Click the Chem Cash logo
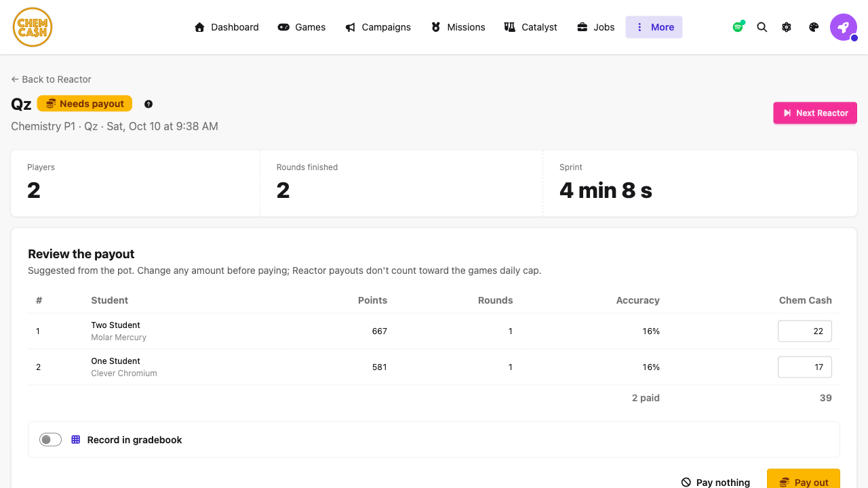The width and height of the screenshot is (868, 488). pyautogui.click(x=33, y=27)
